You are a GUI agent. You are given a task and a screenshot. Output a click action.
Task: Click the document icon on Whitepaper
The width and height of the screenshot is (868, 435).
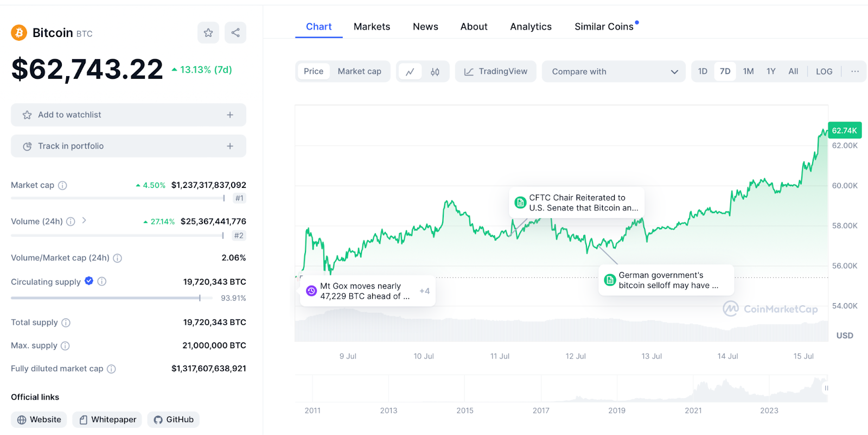[83, 420]
